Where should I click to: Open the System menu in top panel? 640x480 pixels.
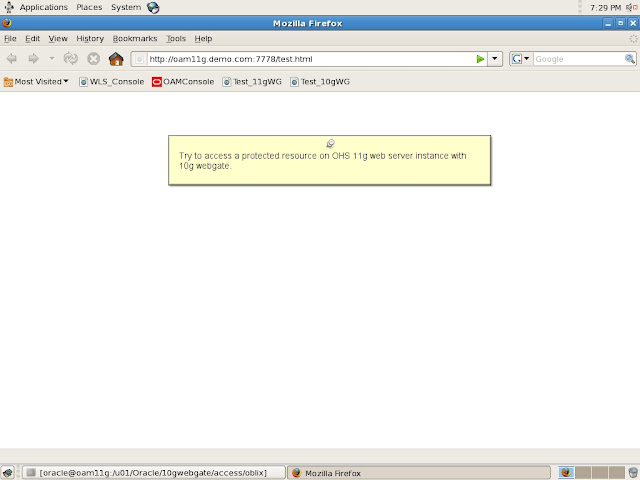(x=126, y=7)
